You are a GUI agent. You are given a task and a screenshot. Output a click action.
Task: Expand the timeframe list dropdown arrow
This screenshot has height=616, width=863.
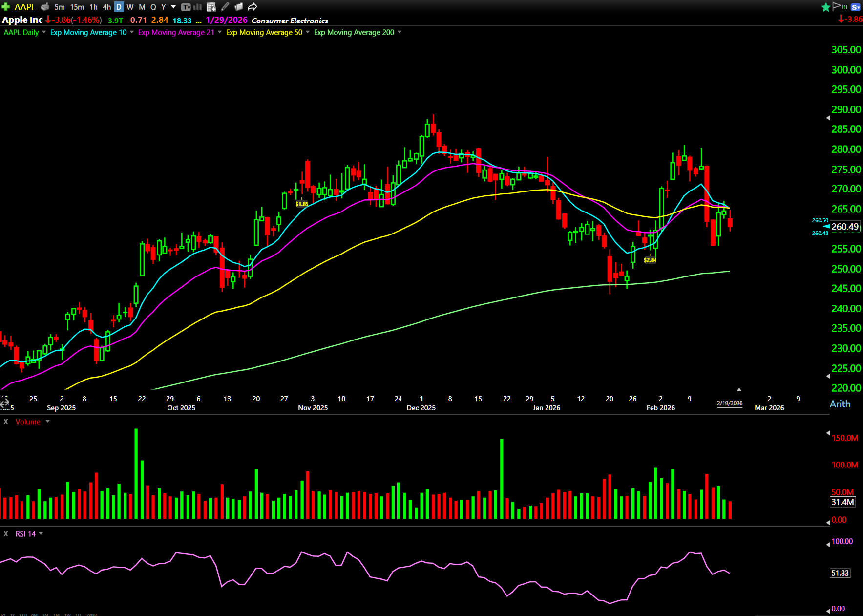(173, 7)
